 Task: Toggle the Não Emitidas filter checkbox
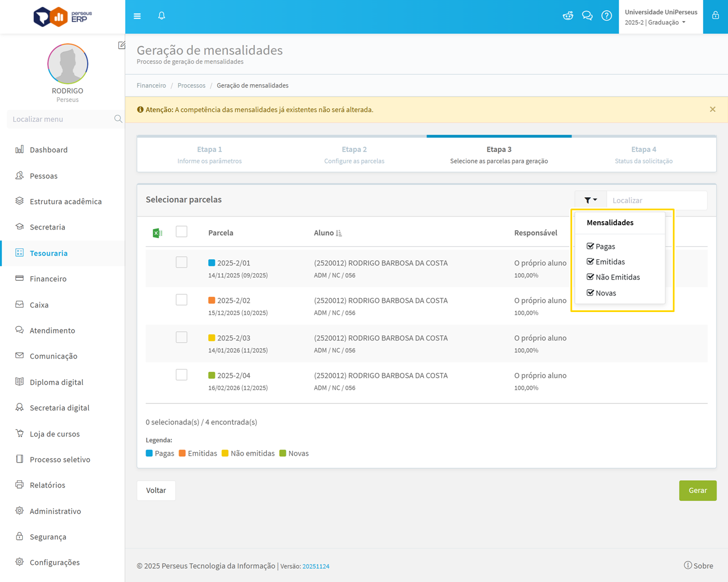[x=590, y=277]
